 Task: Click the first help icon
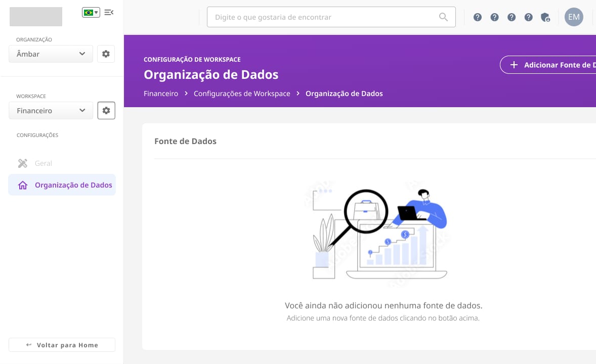[478, 17]
